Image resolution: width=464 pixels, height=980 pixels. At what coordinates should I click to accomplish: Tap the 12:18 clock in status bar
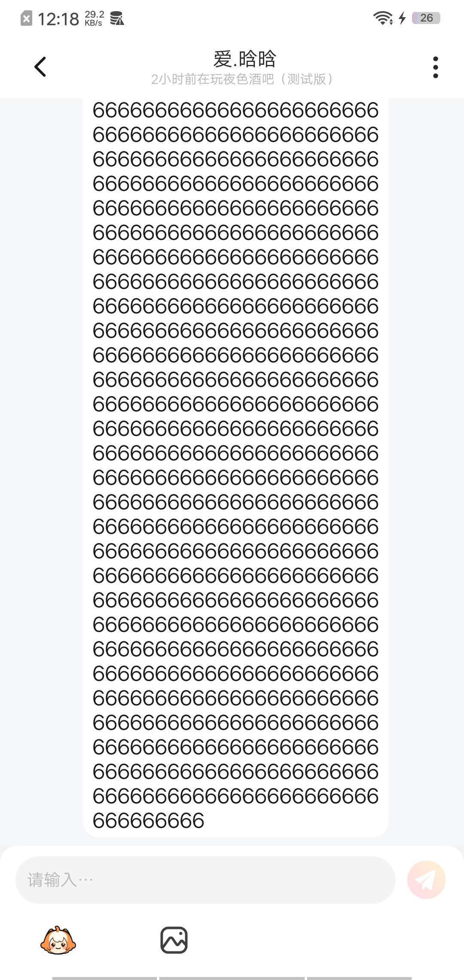[x=58, y=19]
